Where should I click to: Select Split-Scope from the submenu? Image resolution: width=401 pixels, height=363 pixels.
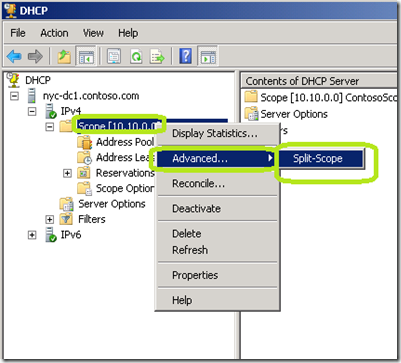pos(321,158)
